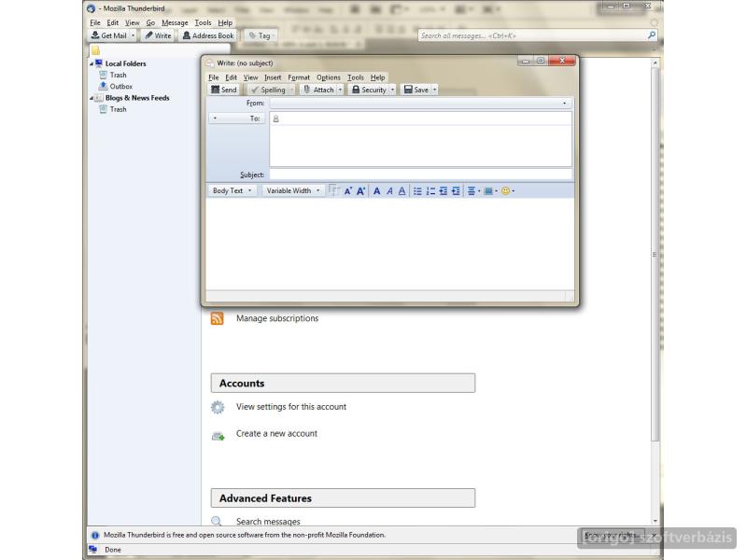Open the To recipient type dropdown
The image size is (747, 560).
237,119
